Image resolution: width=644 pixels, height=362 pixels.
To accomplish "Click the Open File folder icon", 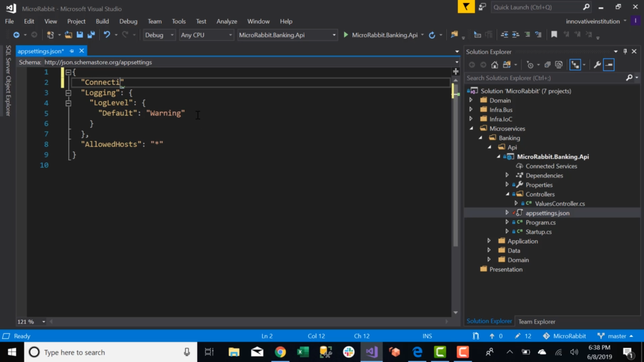I will 68,35.
